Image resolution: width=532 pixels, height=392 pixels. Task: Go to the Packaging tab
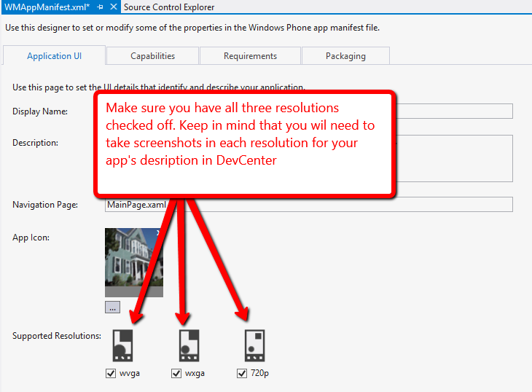coord(345,56)
